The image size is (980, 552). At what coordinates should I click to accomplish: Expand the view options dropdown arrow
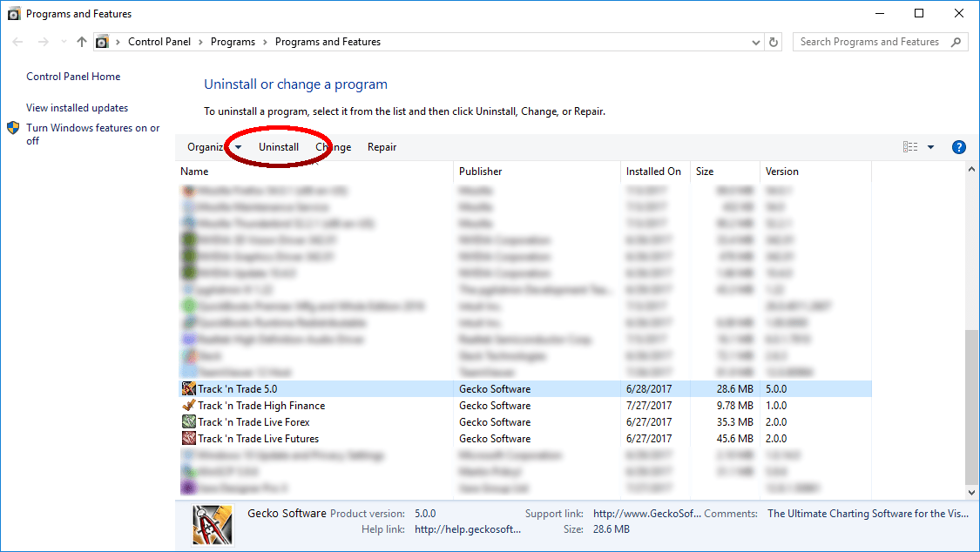(930, 147)
